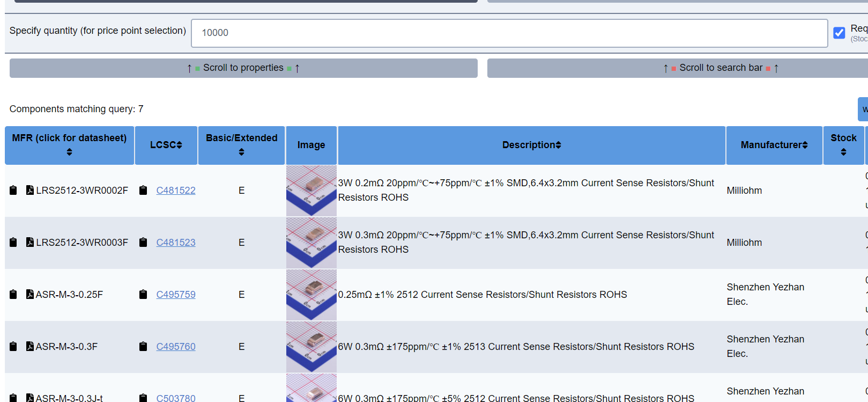
Task: Select Milliohm manufacturer in C481522 row
Action: tap(744, 191)
